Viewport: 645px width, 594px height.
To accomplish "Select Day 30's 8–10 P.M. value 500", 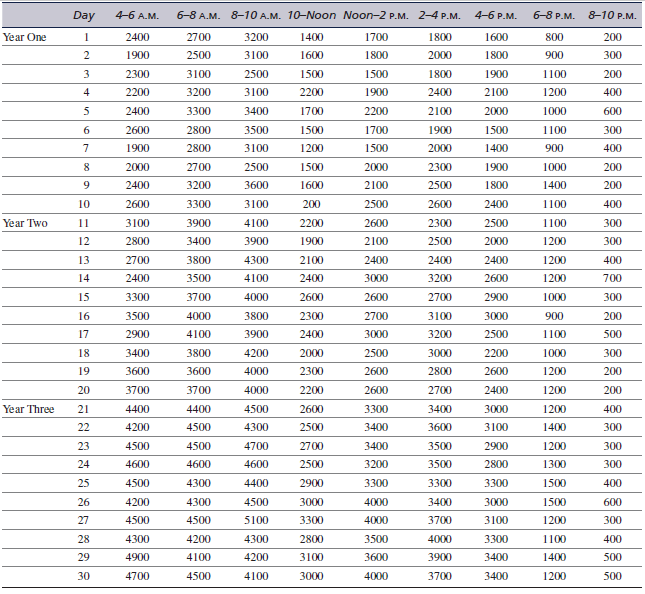I will 613,576.
